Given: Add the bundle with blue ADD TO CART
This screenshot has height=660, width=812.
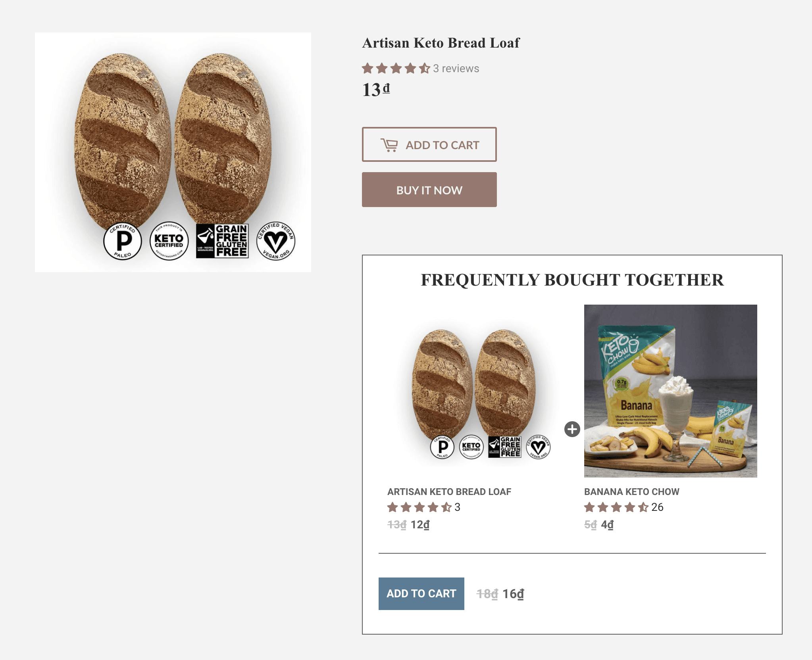Looking at the screenshot, I should tap(421, 594).
